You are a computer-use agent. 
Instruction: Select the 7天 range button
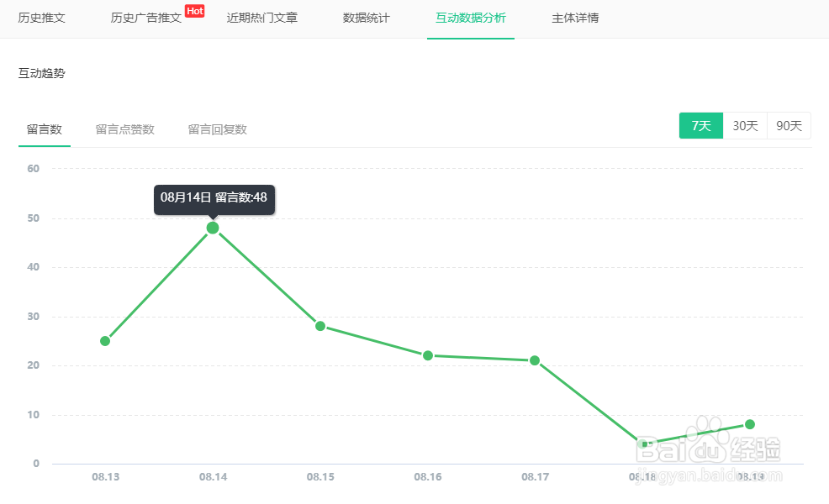701,126
